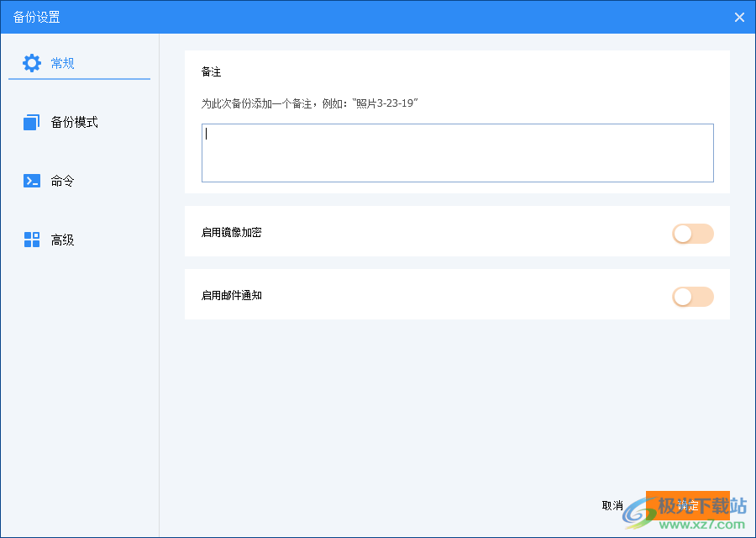Focus the 备注 comment text box

pos(458,153)
